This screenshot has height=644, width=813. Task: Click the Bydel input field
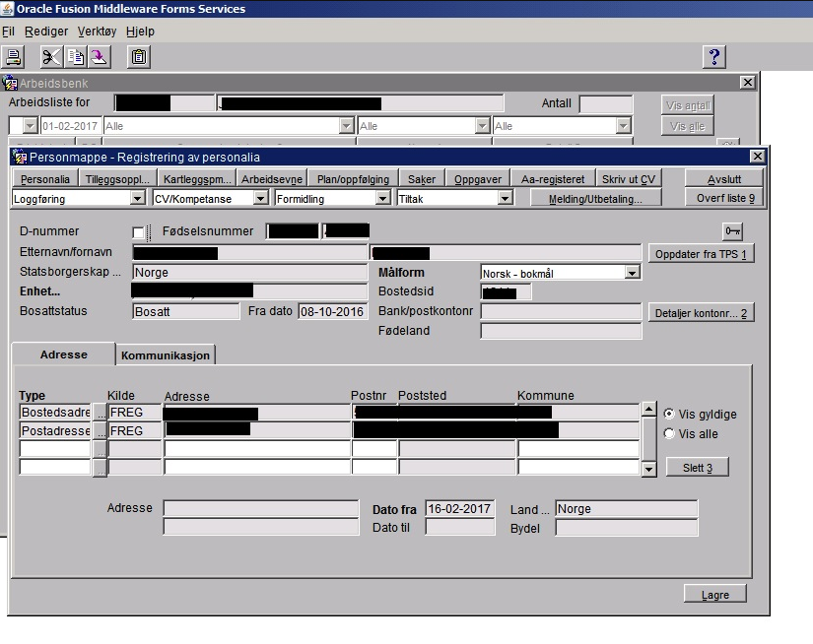627,528
